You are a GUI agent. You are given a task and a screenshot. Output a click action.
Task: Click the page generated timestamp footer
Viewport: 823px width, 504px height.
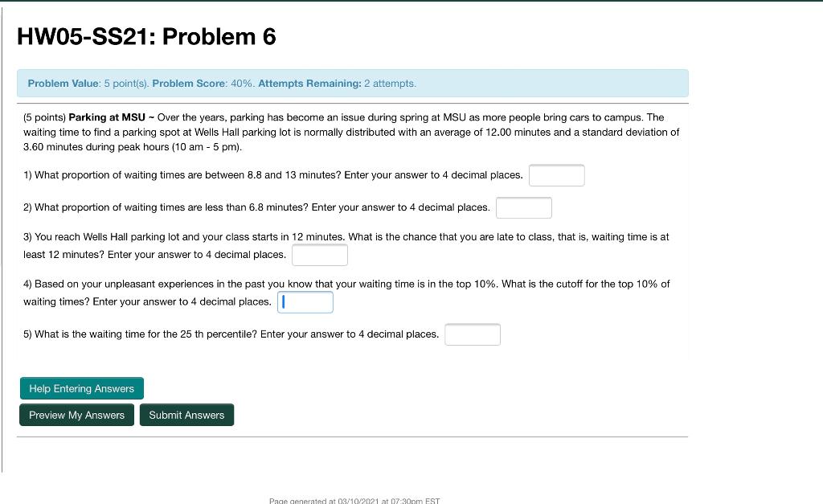[354, 500]
